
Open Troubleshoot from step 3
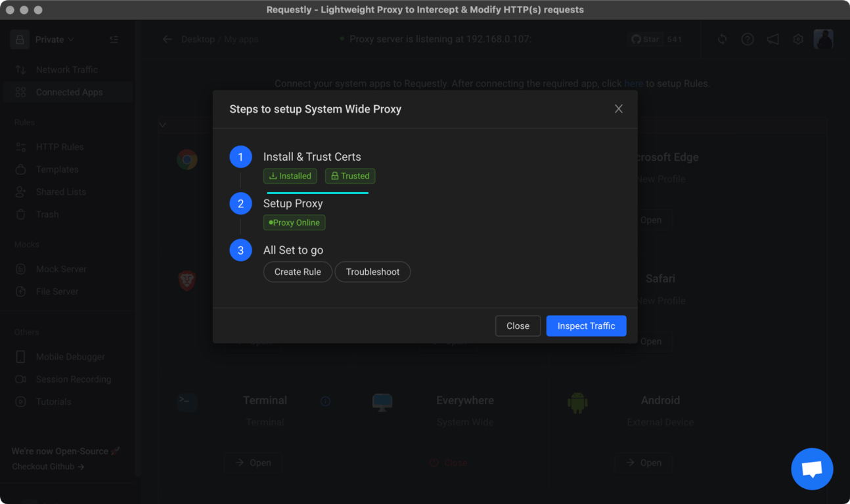pyautogui.click(x=372, y=272)
